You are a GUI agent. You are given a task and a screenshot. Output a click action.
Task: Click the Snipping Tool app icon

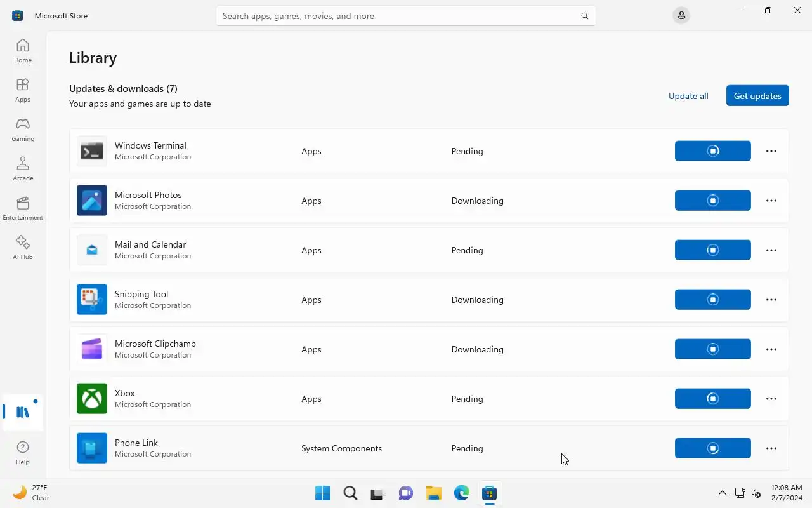pos(92,300)
